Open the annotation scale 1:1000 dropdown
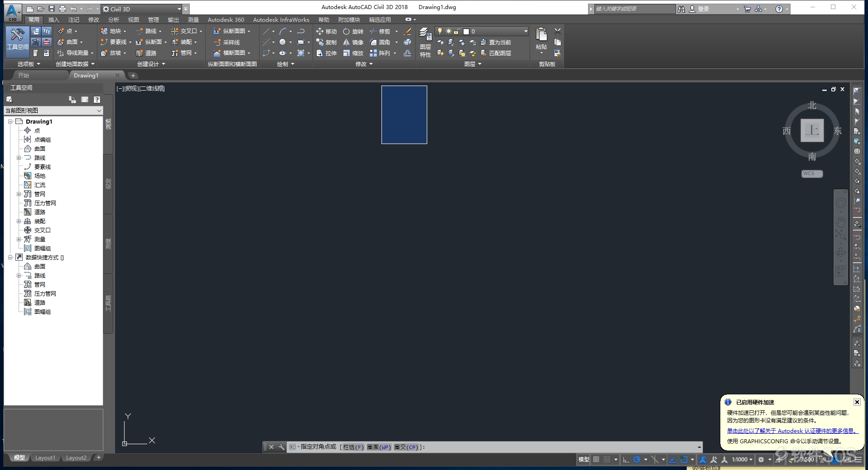 coord(742,459)
